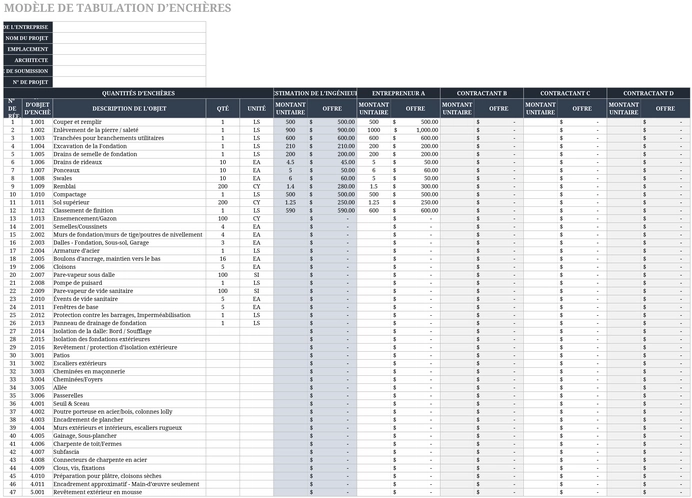The width and height of the screenshot is (692, 498).
Task: Select the QTÉ column header
Action: (222, 108)
